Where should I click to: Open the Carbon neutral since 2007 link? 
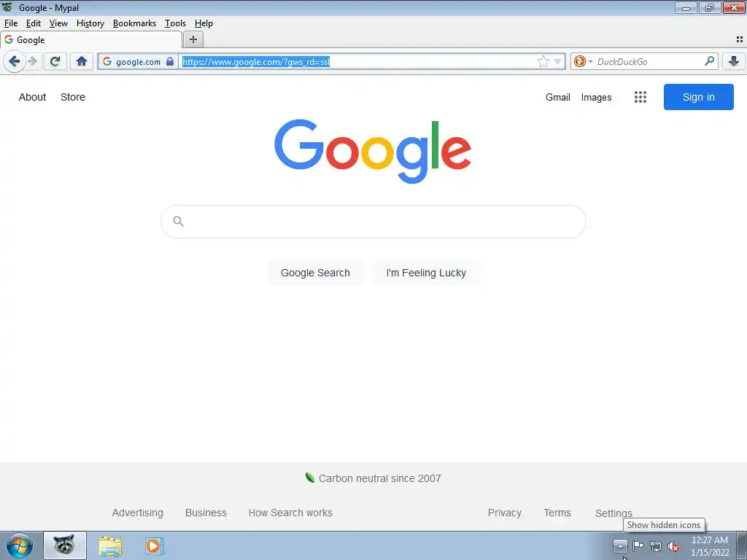379,478
